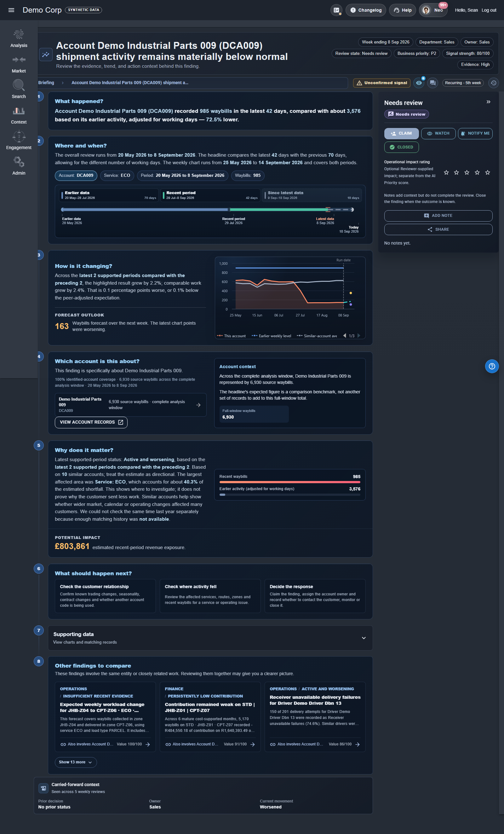Open the Contribution remained weak on STD card
Viewport: 504px width, 834px height.
tap(210, 716)
